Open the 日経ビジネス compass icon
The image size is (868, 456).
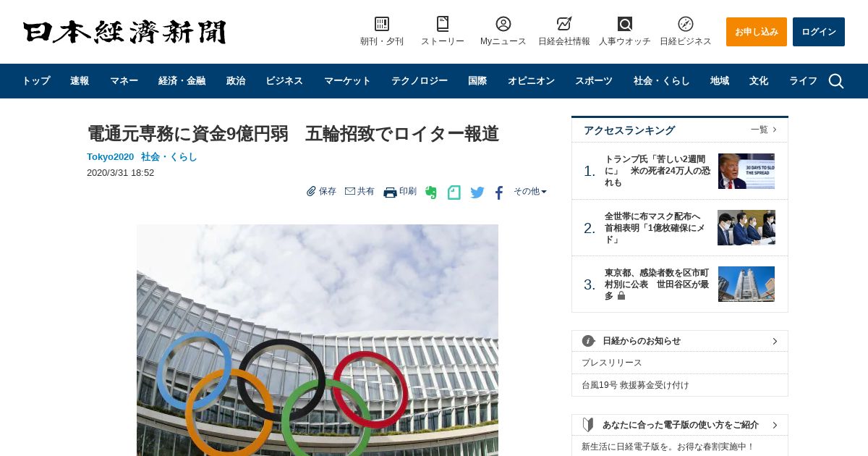[686, 24]
